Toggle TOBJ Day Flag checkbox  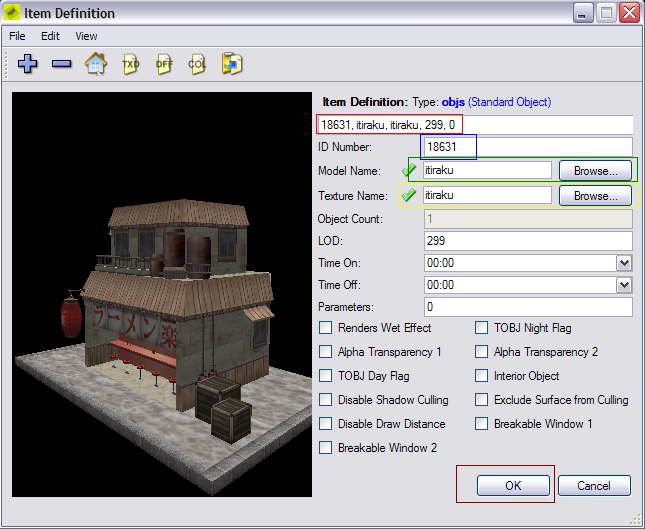click(325, 376)
